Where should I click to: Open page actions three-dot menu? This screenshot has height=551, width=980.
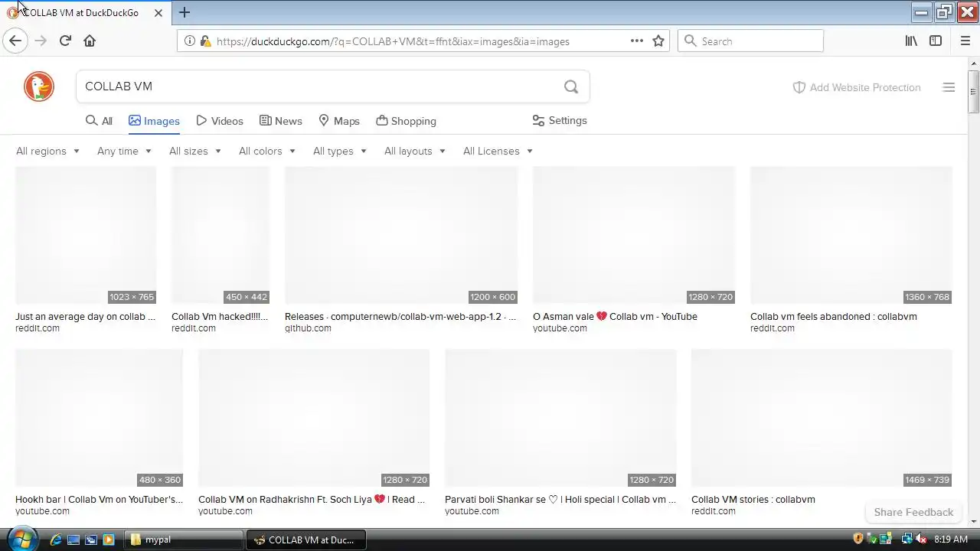coord(637,41)
